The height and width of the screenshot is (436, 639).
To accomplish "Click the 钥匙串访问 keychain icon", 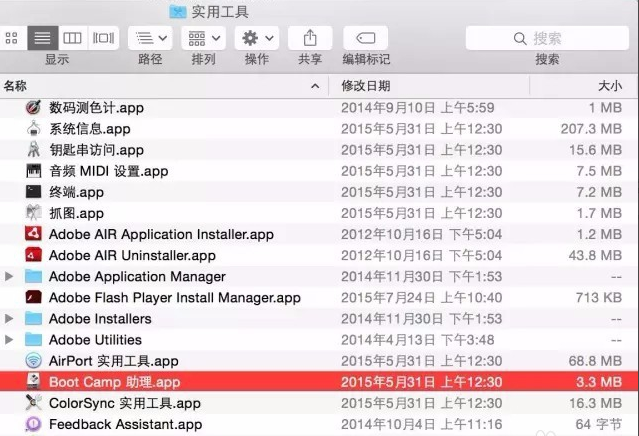I will pos(33,150).
